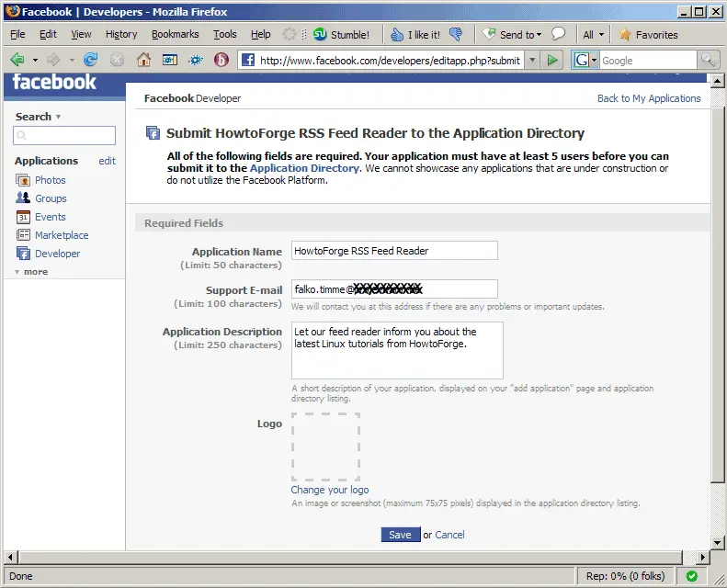Click the toolbar drag handle before Stumble!
Viewport: 727px width, 588px height.
click(x=304, y=34)
